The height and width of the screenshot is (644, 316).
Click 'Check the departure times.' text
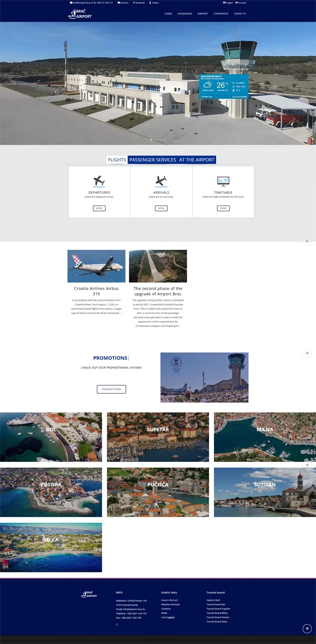99,197
